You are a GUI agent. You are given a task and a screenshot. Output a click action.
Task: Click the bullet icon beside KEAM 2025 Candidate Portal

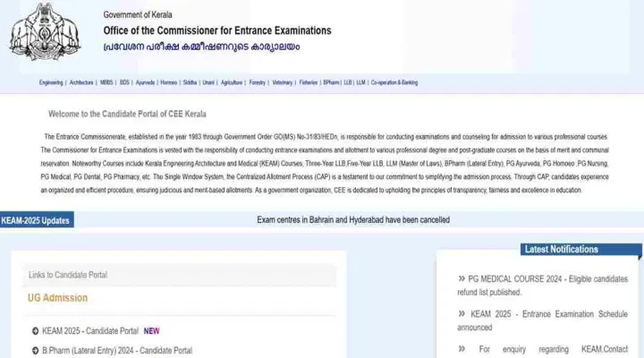35,331
